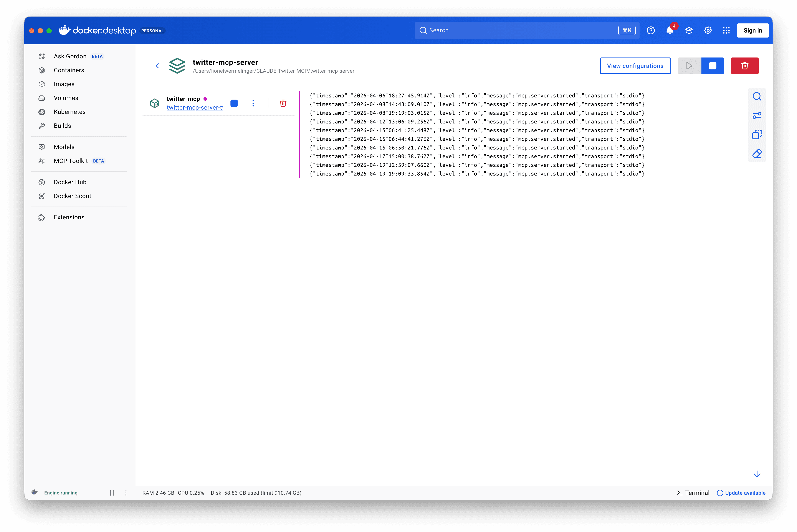Delete the twitter-mcp-server stack
797x532 pixels.
pos(745,66)
